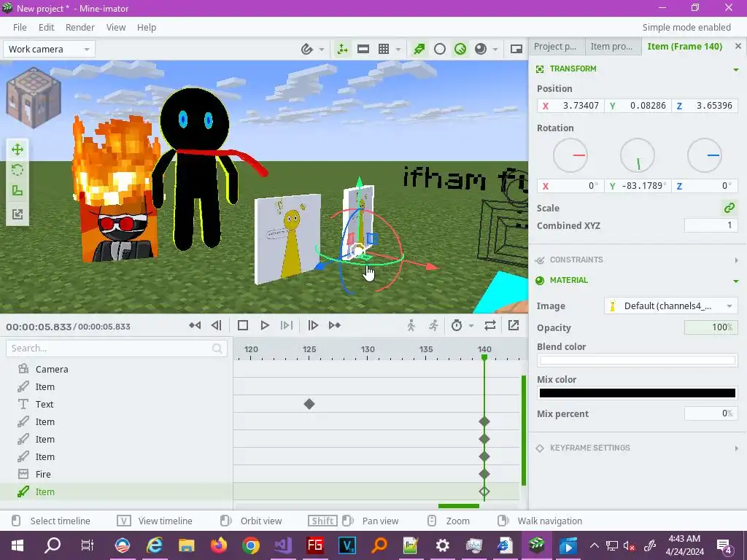
Task: Open snap settings dropdown arrow
Action: click(x=322, y=49)
